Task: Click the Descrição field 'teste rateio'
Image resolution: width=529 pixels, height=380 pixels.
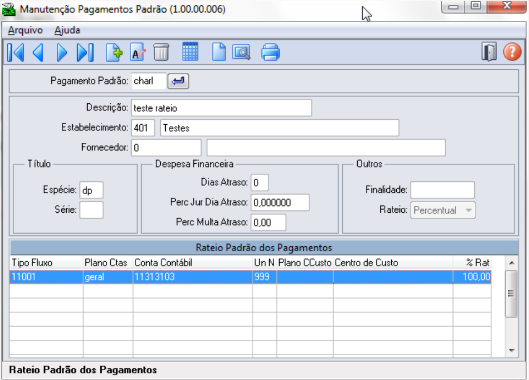Action: (221, 108)
